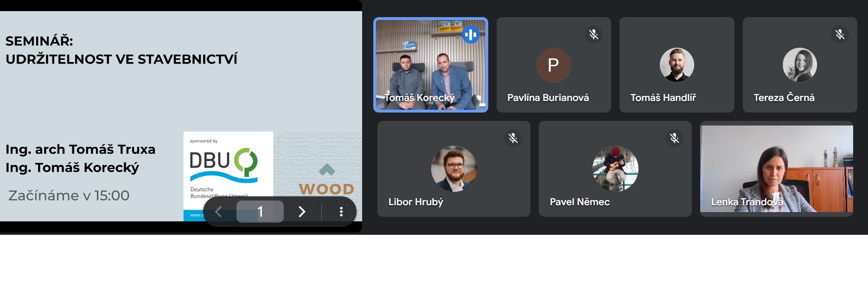Click the Tomáš Handlíř name label
This screenshot has height=295, width=868.
pos(663,98)
